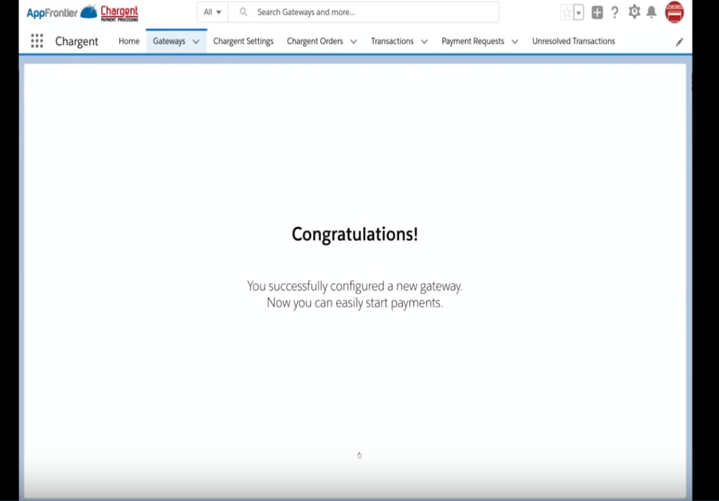This screenshot has height=501, width=719.
Task: Click the AppFrontier Chargent logo
Action: pyautogui.click(x=82, y=12)
